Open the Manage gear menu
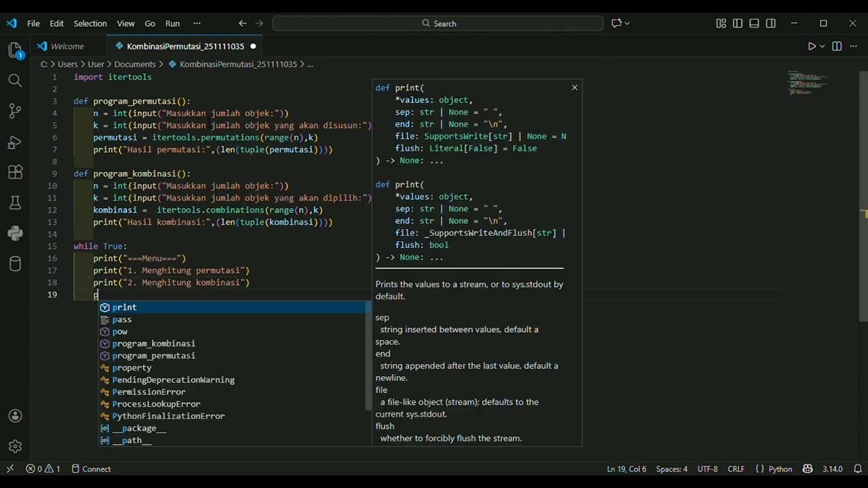This screenshot has height=488, width=868. (x=15, y=447)
